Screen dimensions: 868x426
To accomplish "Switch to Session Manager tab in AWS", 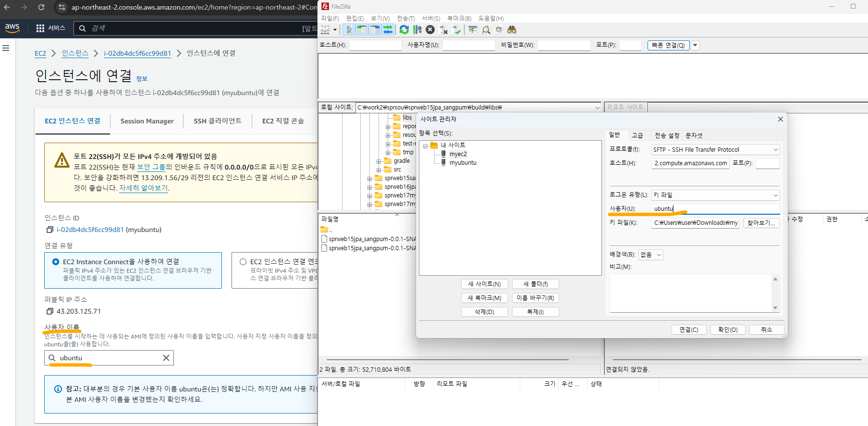I will pyautogui.click(x=147, y=121).
